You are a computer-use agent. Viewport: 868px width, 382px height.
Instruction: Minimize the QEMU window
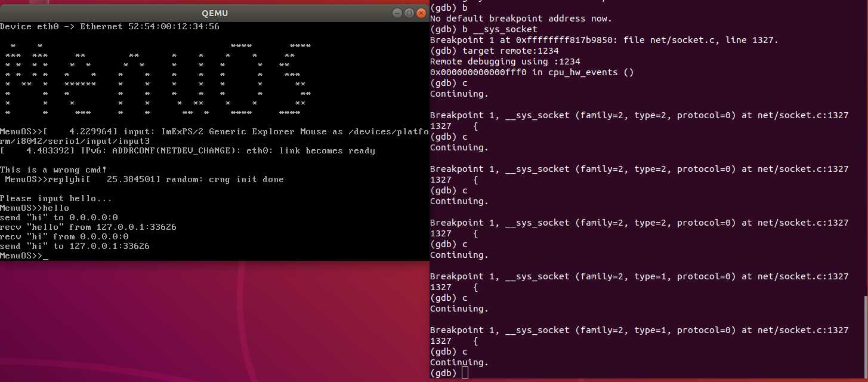pos(397,13)
